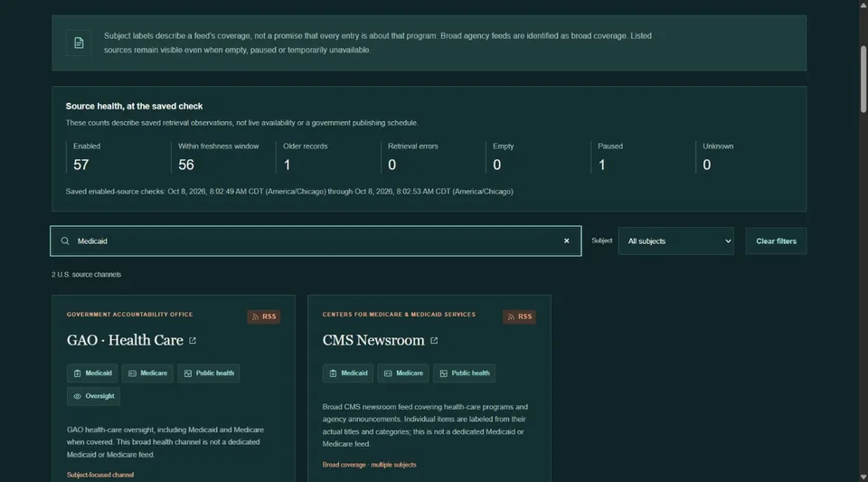This screenshot has width=868, height=482.
Task: Click the page scrollbar thumb
Action: pos(863,80)
